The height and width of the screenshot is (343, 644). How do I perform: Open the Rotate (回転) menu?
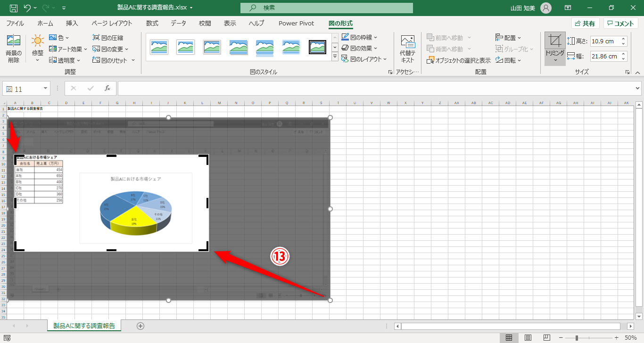coord(508,60)
